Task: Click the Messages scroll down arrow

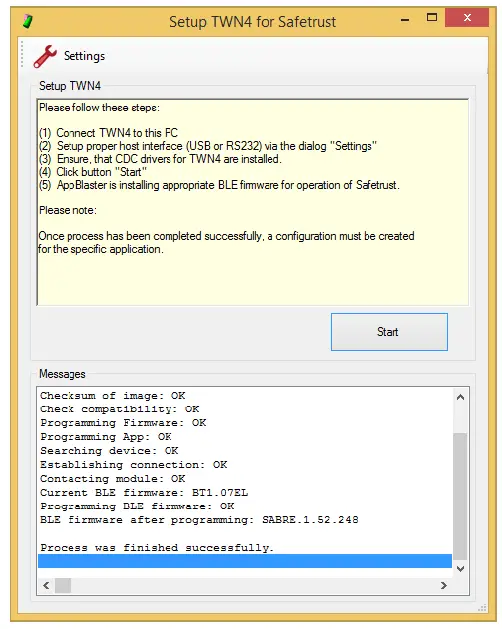Action: pyautogui.click(x=460, y=568)
